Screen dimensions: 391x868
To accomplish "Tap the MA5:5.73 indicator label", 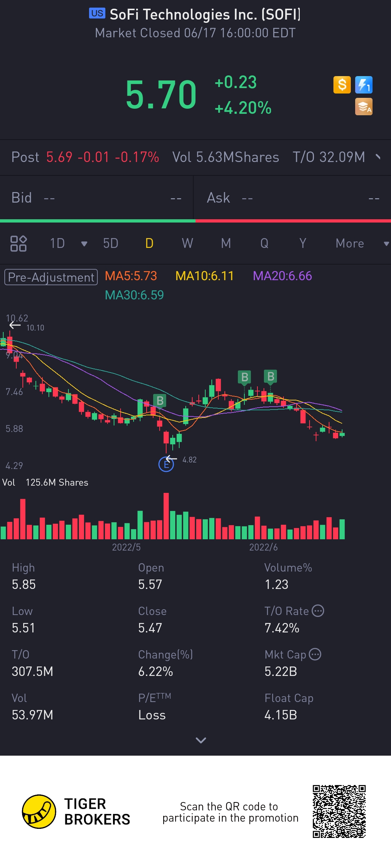I will coord(131,276).
